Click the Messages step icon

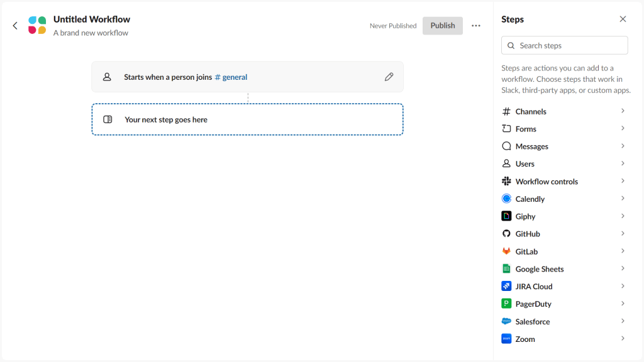point(507,146)
